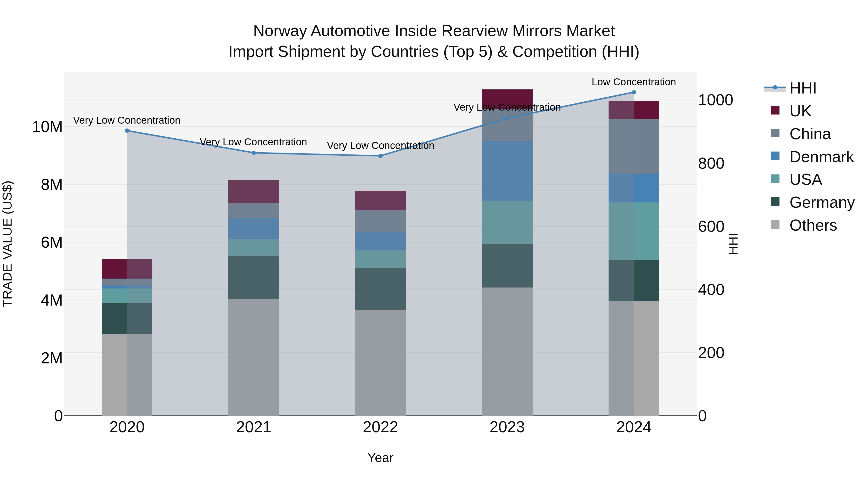Toggle the UK legend entry
This screenshot has height=488, width=868.
tap(791, 111)
